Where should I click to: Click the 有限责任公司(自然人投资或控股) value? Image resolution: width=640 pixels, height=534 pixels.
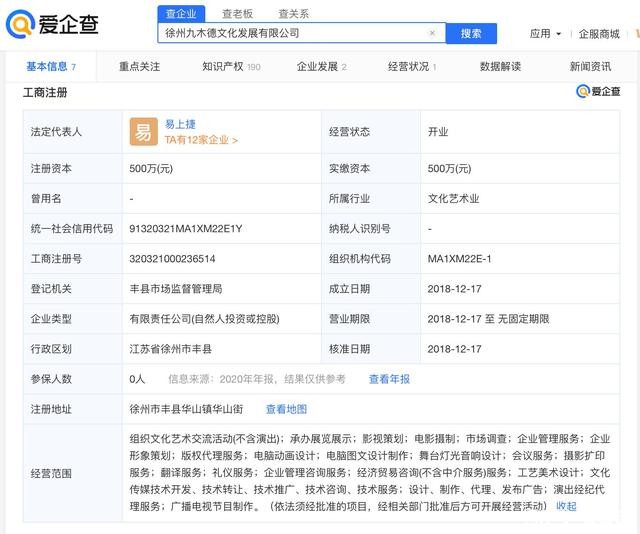click(x=204, y=319)
